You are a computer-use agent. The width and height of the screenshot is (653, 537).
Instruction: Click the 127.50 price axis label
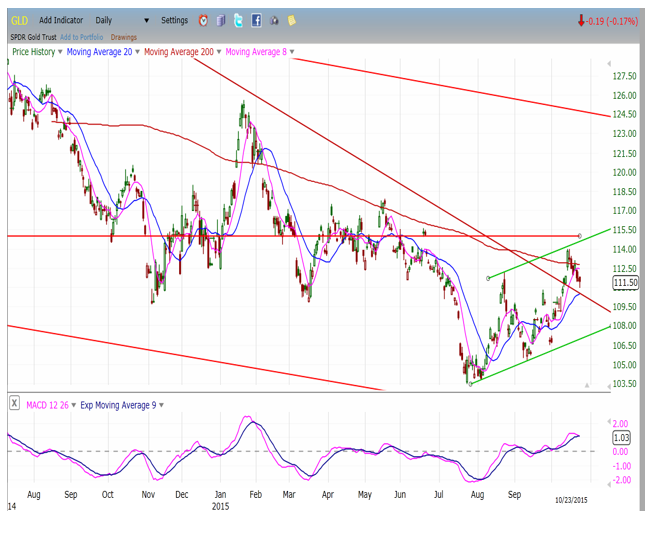click(x=624, y=76)
